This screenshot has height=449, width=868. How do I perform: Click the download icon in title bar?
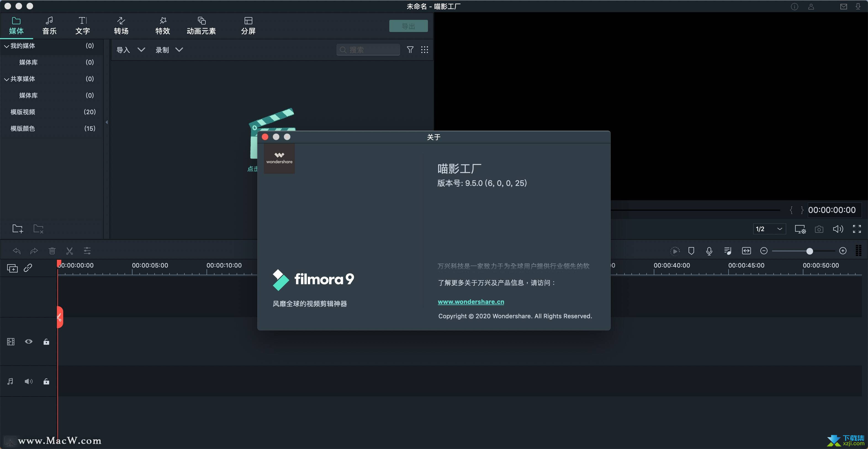coord(858,7)
